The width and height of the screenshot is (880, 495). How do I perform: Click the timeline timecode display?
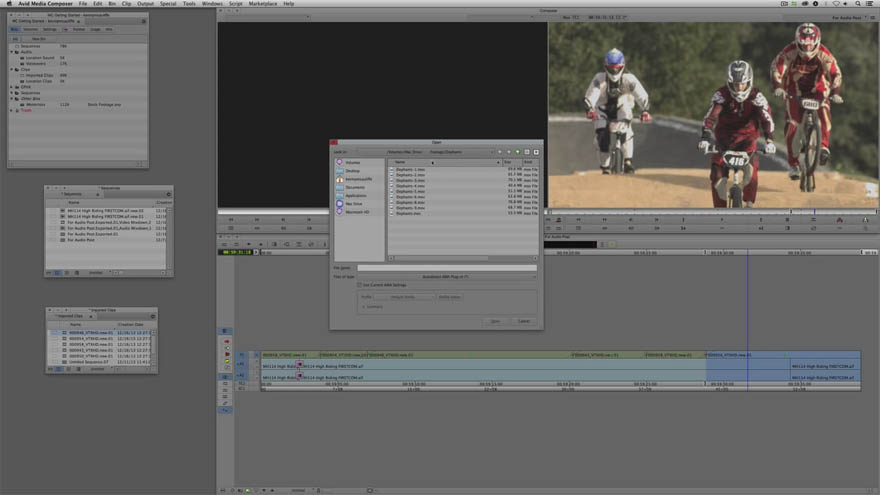(237, 253)
